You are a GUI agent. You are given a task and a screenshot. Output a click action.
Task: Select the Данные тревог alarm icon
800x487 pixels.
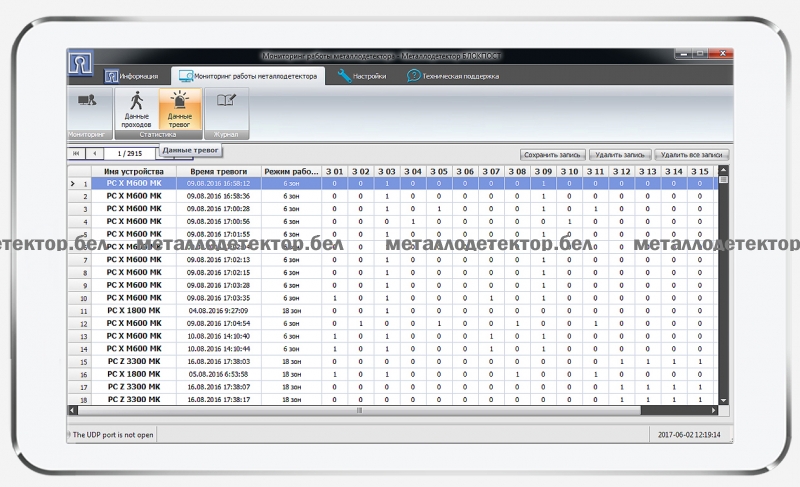point(180,106)
